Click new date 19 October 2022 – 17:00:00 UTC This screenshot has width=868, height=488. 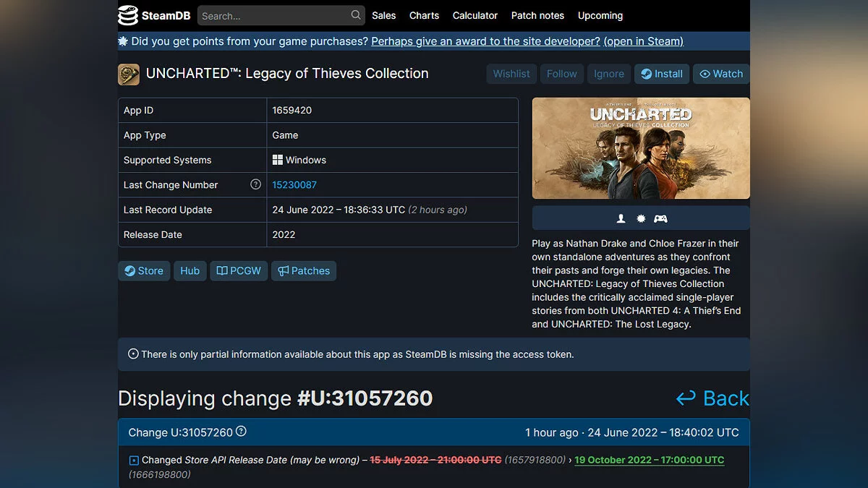tap(649, 460)
